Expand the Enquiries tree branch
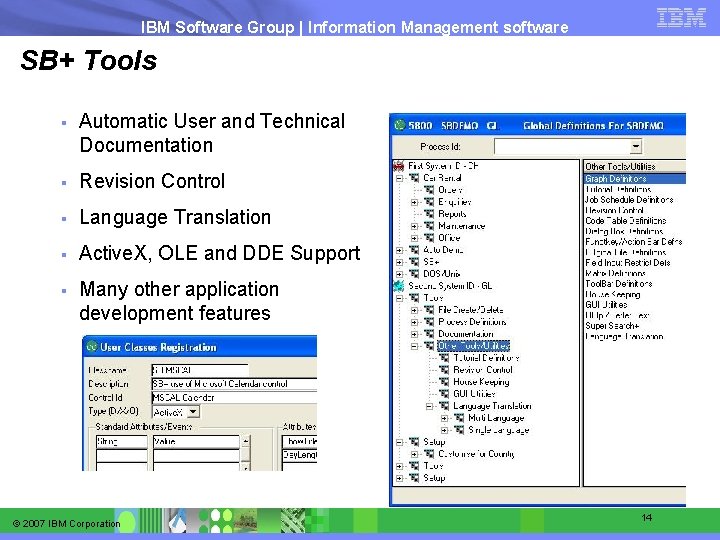 (x=414, y=202)
